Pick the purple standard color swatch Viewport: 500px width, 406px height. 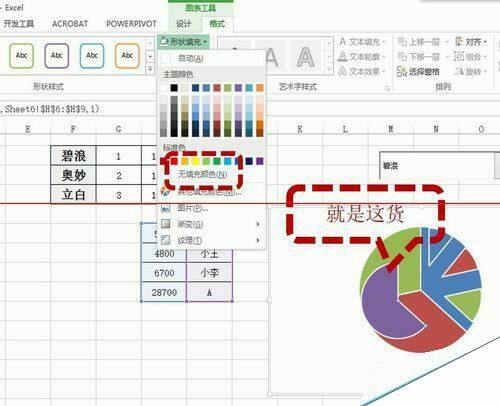click(x=260, y=161)
